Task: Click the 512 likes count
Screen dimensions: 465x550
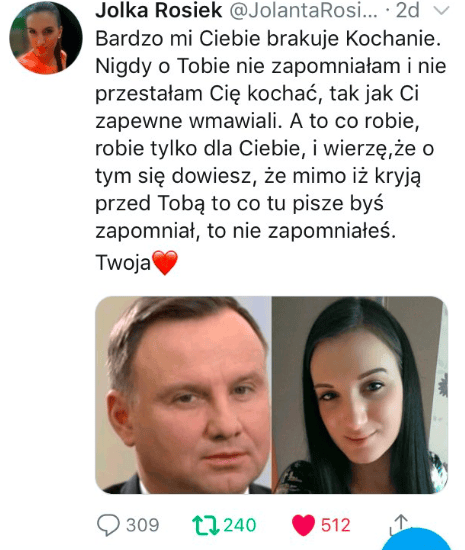Action: point(336,525)
